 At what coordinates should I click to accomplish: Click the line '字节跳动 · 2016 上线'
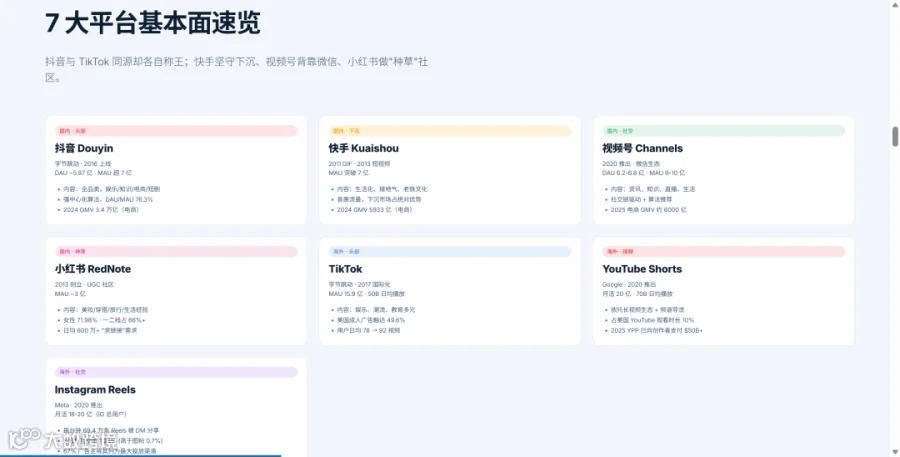click(83, 164)
